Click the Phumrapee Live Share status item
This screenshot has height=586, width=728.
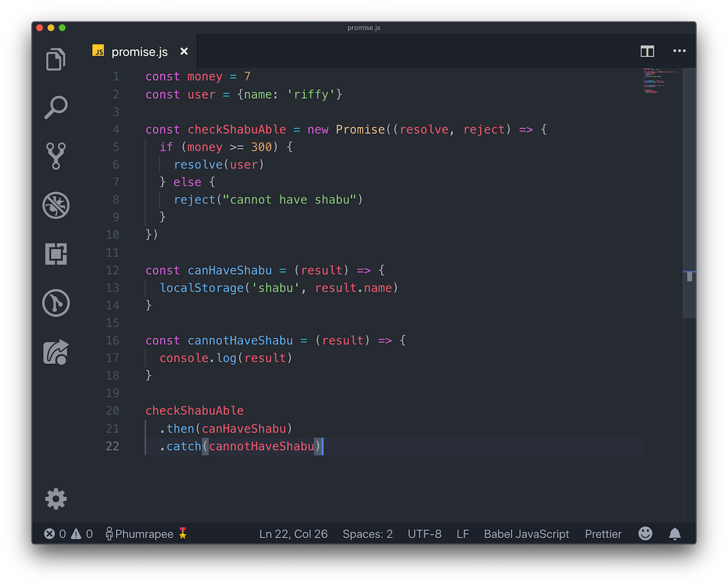[146, 534]
